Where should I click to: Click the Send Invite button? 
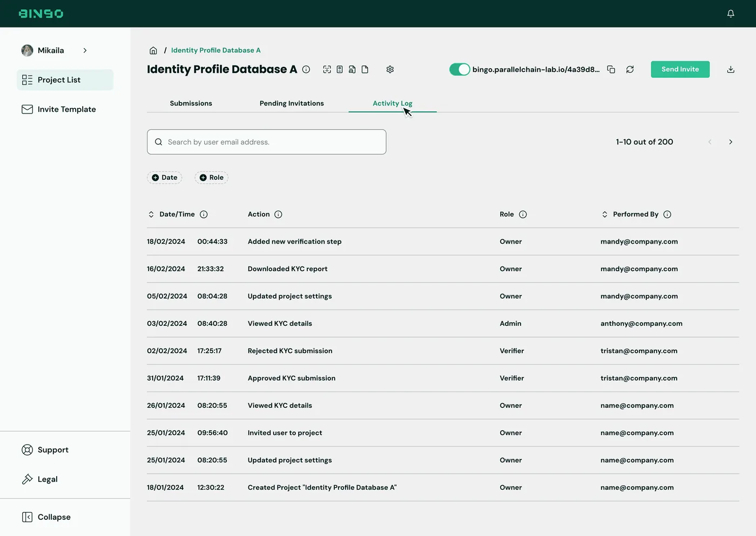pos(680,69)
